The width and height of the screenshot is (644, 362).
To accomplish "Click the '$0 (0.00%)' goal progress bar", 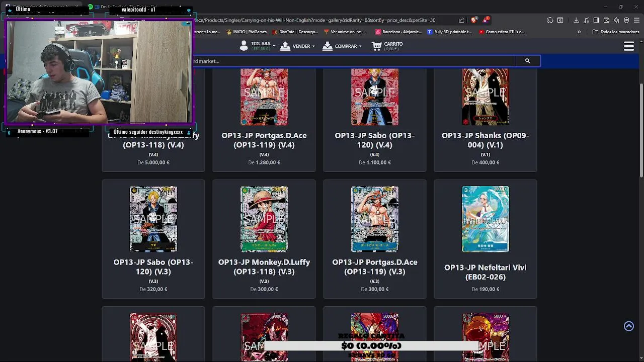I will click(371, 346).
